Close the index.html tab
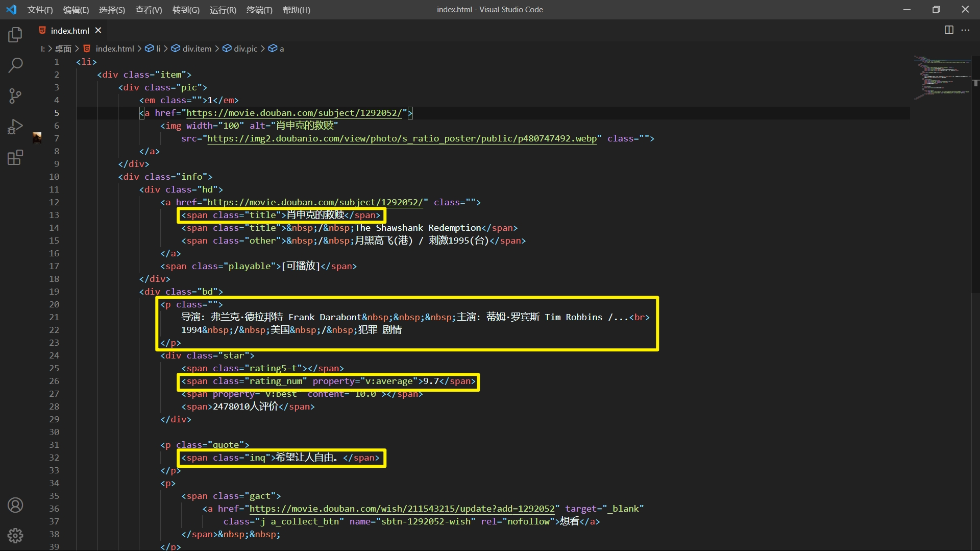Viewport: 980px width, 551px height. pyautogui.click(x=99, y=31)
